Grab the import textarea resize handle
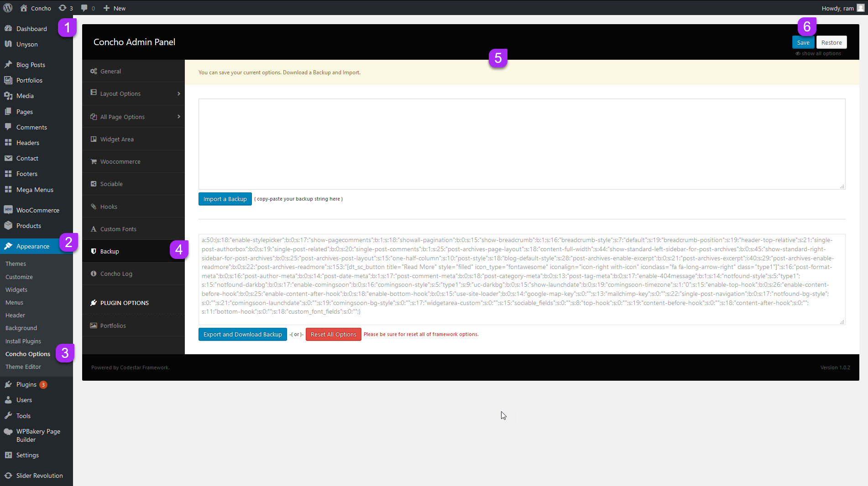 [x=842, y=186]
